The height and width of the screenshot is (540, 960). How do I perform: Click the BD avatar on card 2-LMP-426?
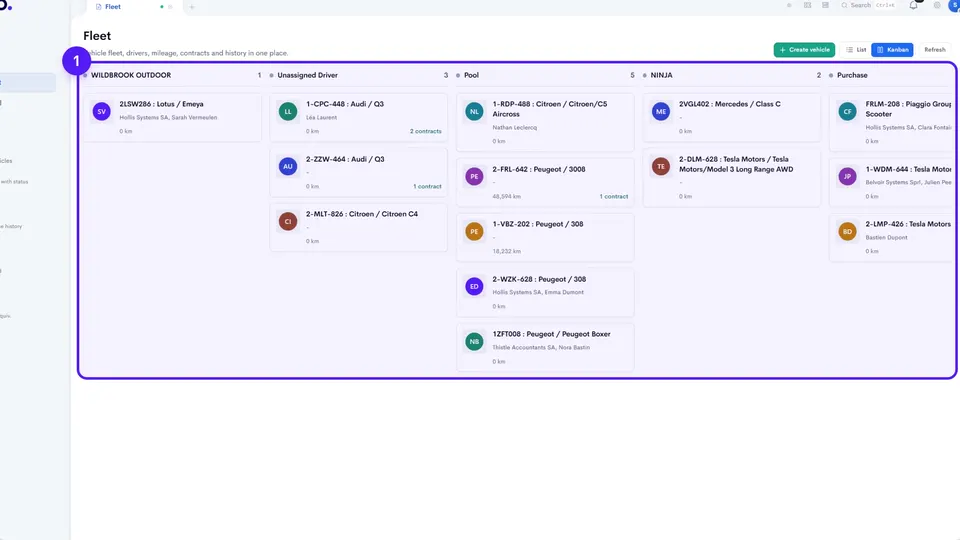847,231
